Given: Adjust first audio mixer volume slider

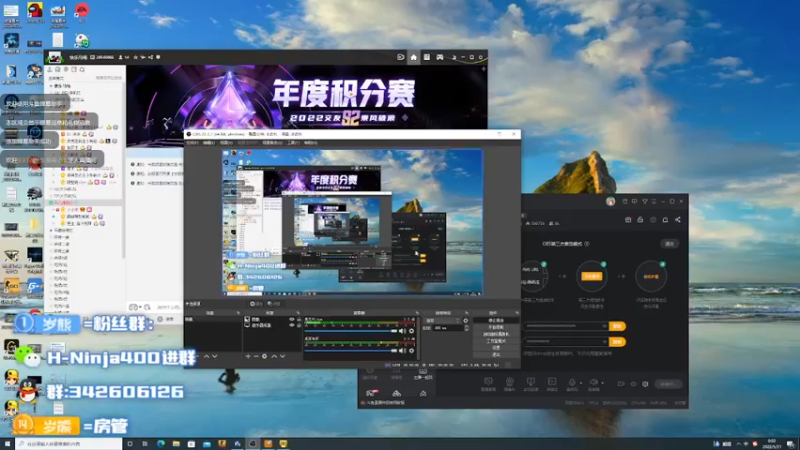Looking at the screenshot, I should click(x=351, y=331).
